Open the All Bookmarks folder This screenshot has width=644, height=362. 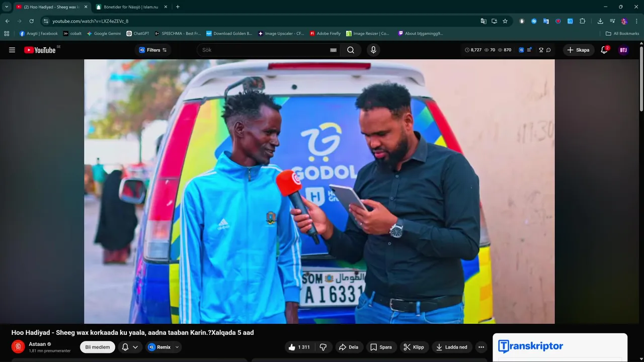pyautogui.click(x=622, y=34)
